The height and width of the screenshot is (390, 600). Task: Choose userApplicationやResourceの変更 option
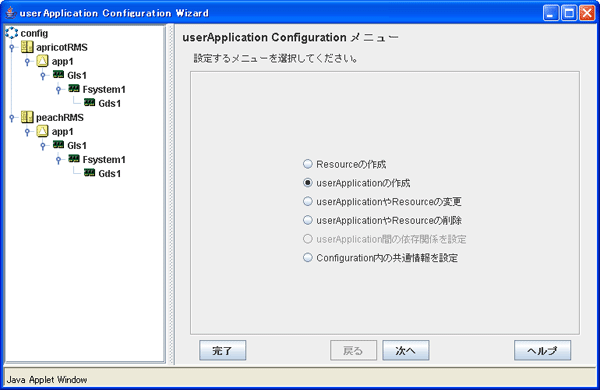tap(308, 201)
